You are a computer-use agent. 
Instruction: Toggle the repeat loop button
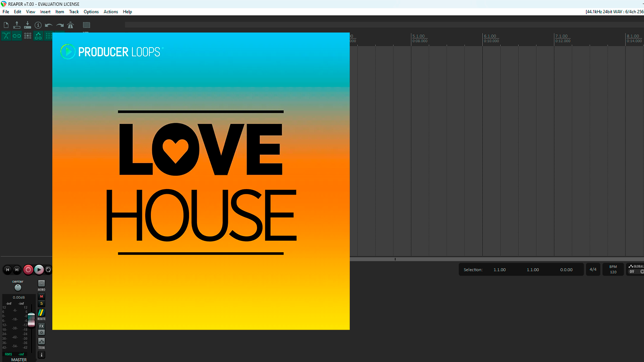pos(48,270)
